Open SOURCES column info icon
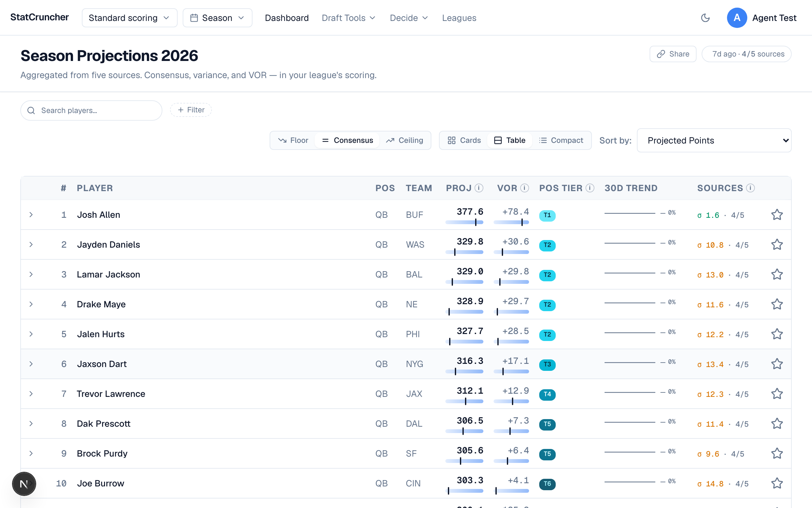812x508 pixels. click(750, 188)
